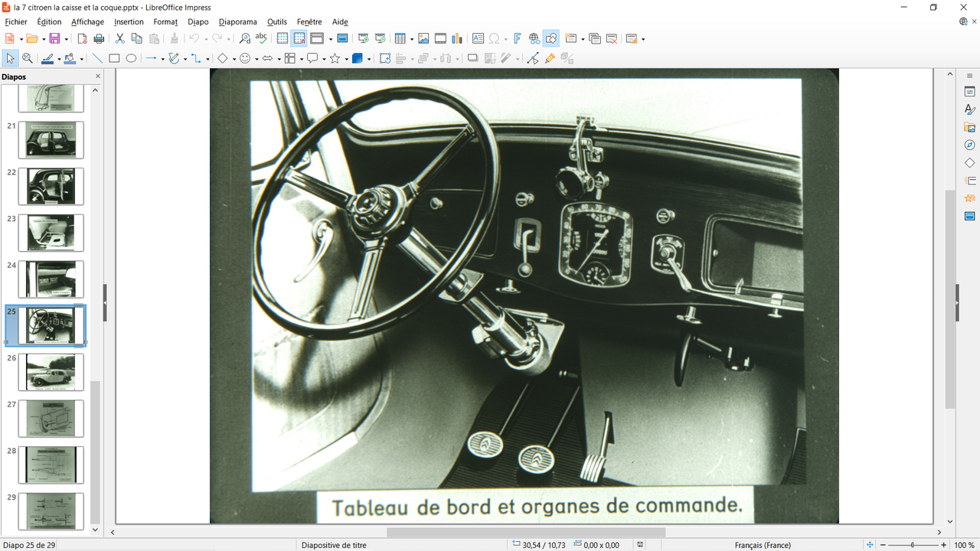This screenshot has width=980, height=551.
Task: Select the Rectangle tool
Action: pos(114,58)
